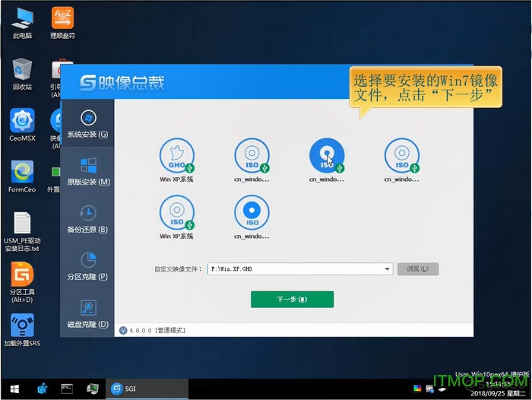Click the green 下一步 button
This screenshot has width=532, height=400.
[x=292, y=299]
